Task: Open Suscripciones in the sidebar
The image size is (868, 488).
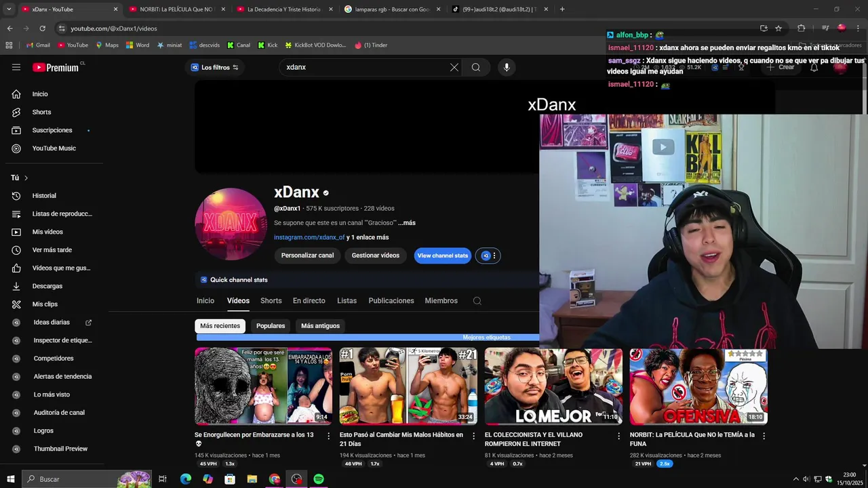Action: tap(53, 130)
